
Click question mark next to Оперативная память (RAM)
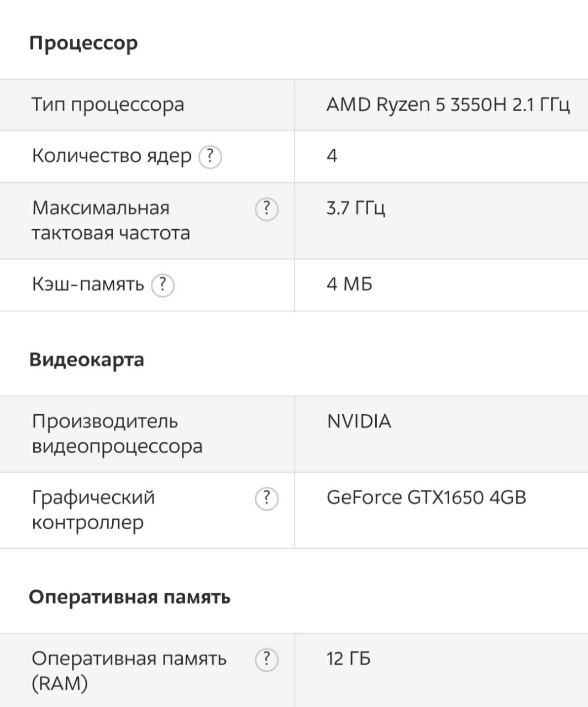266,660
